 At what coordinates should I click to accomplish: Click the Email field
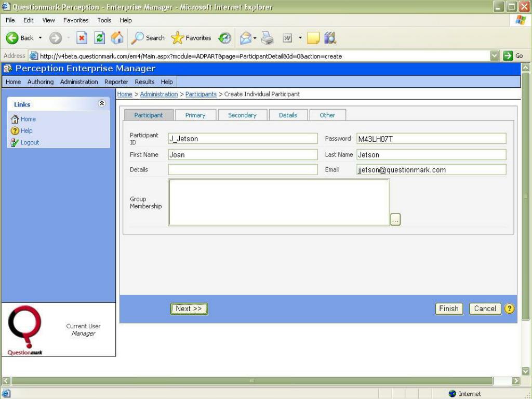pyautogui.click(x=431, y=170)
